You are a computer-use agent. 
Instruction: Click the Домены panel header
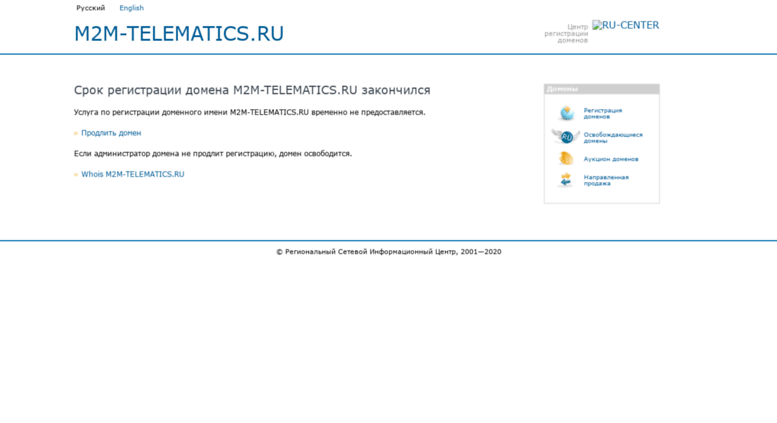602,89
